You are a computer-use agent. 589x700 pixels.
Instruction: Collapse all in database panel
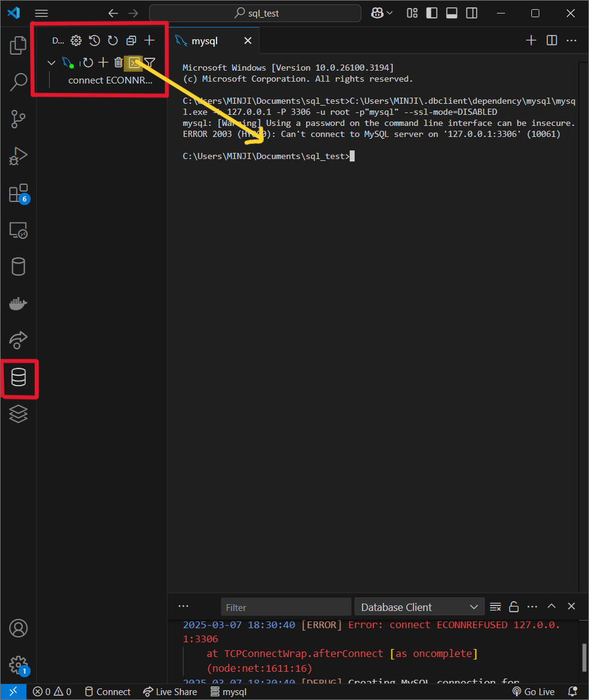tap(131, 41)
